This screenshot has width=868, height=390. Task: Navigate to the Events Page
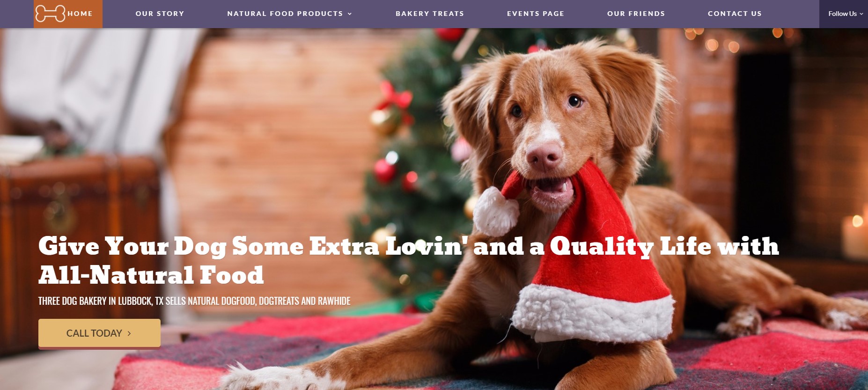point(536,14)
